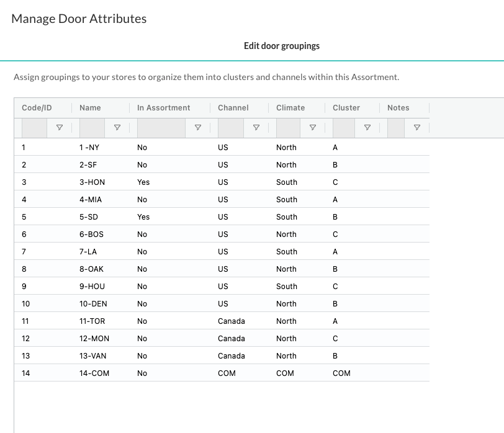This screenshot has height=433, width=504.
Task: Select the row for door 11-TOR
Action: [186, 321]
